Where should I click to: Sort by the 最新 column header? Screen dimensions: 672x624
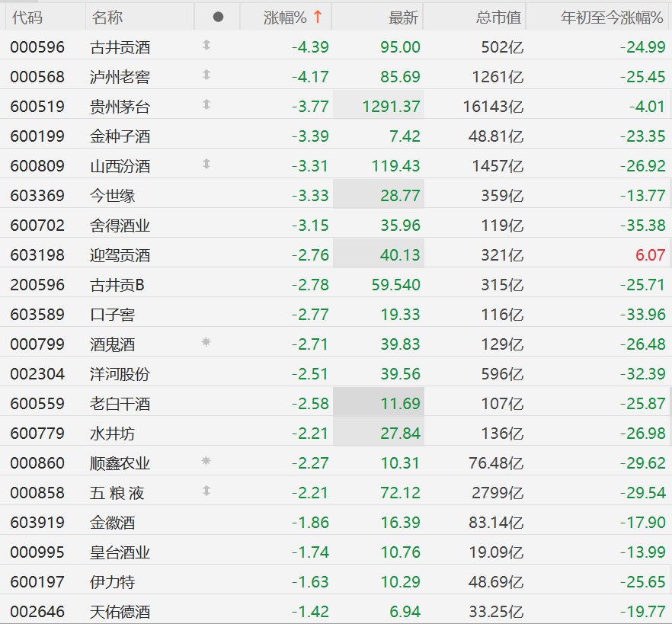(403, 18)
